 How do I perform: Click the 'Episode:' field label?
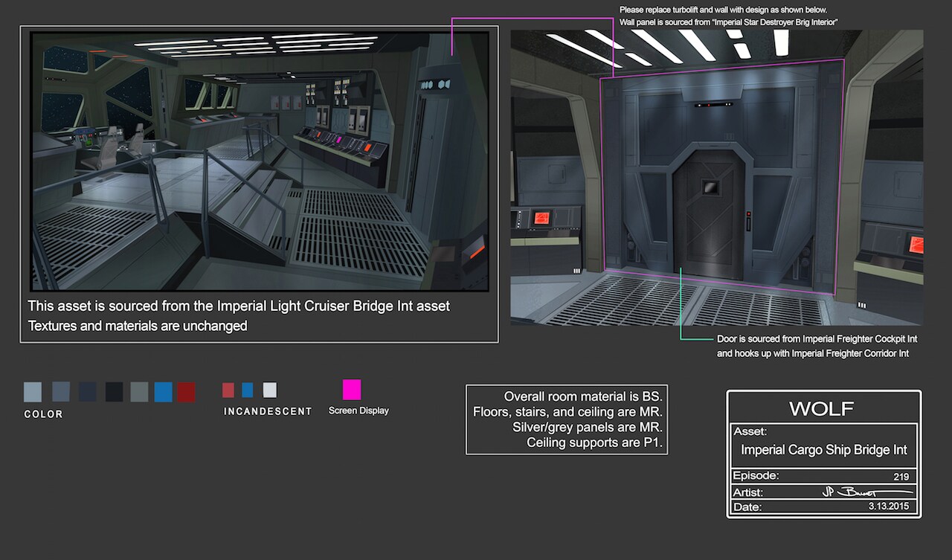[x=756, y=476]
